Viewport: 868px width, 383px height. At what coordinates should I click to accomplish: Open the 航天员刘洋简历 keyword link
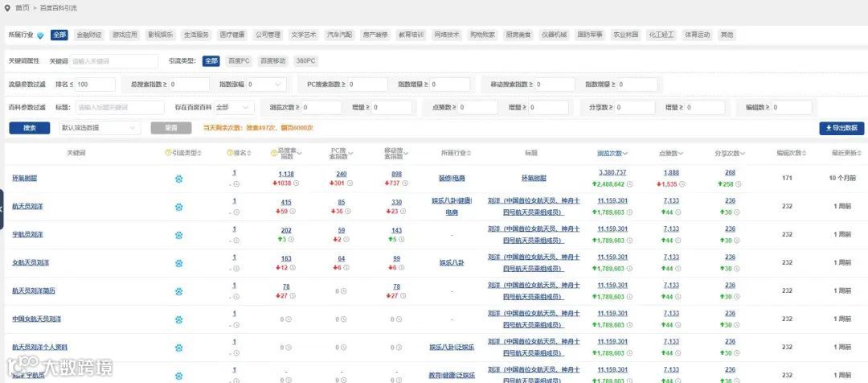pos(34,291)
